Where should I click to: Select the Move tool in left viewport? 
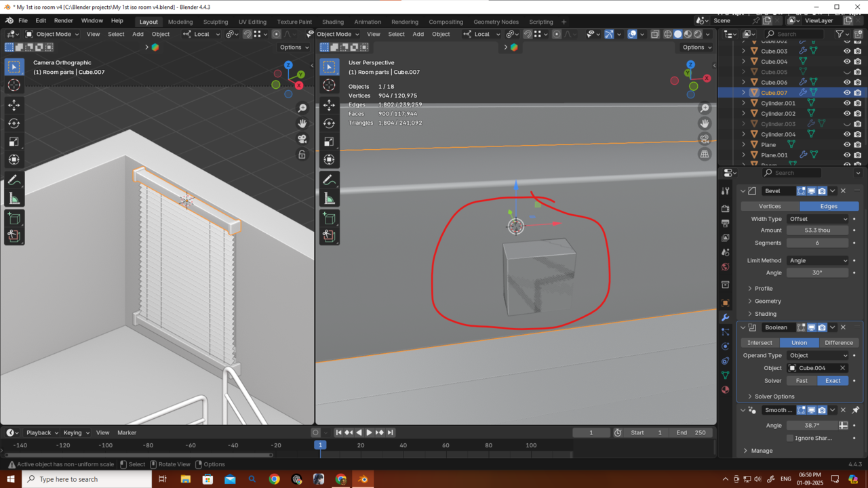point(14,105)
